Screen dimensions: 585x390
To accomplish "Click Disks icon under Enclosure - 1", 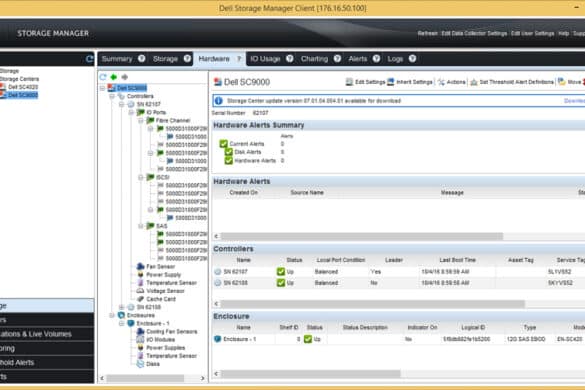I will click(x=140, y=364).
